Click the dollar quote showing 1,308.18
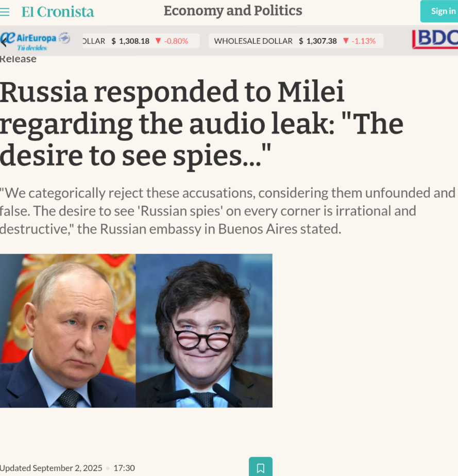The height and width of the screenshot is (476, 458). (x=141, y=41)
